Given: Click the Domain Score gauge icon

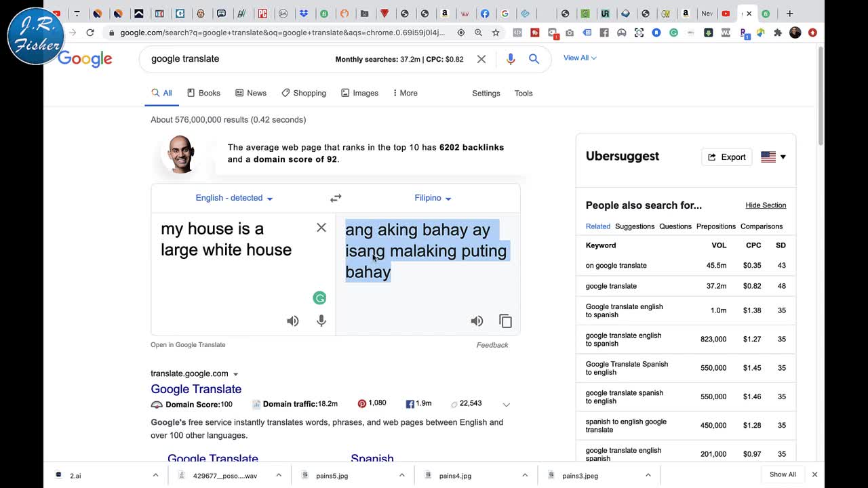Looking at the screenshot, I should pyautogui.click(x=157, y=405).
